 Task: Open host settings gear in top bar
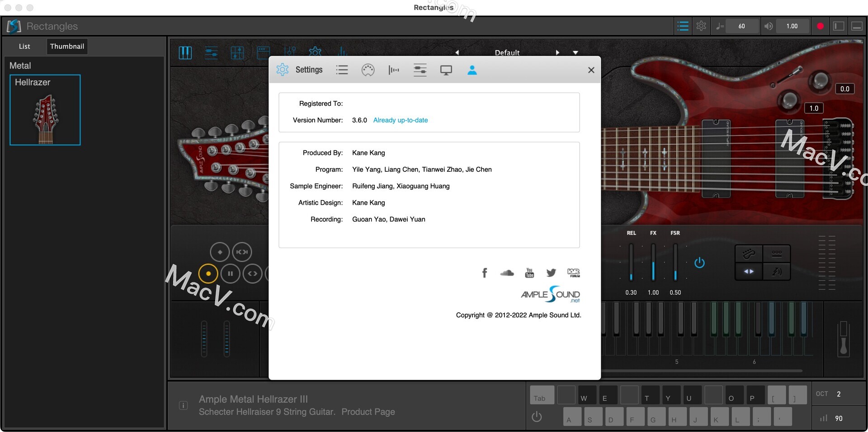pos(701,26)
